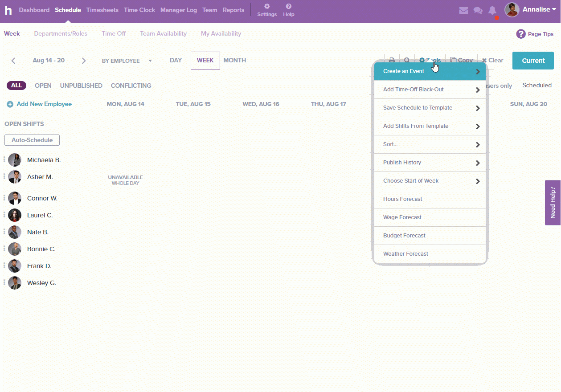
Task: Select Wage Forecast menu item
Action: 430,217
